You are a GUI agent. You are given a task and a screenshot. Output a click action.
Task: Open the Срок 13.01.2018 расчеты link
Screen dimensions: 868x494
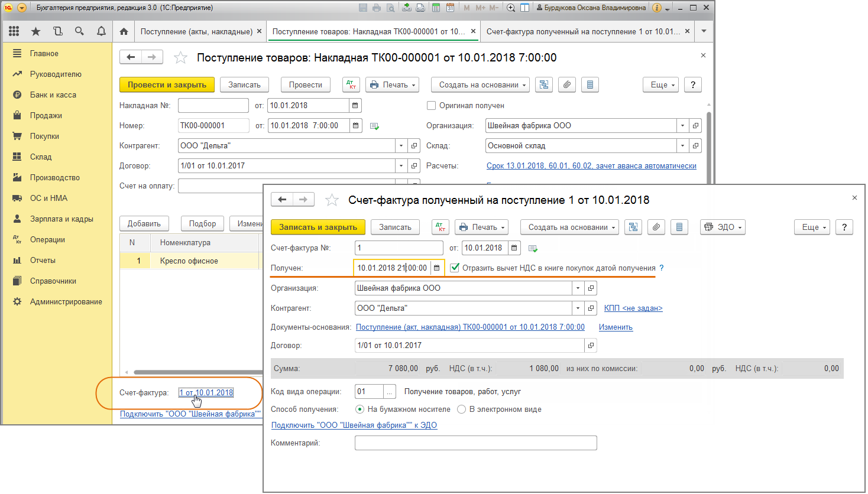(x=591, y=165)
